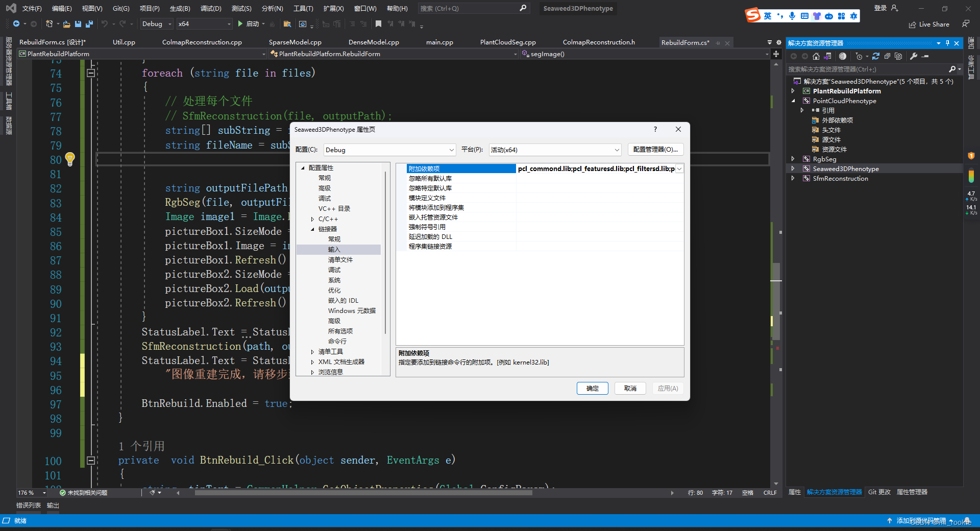The height and width of the screenshot is (531, 980).
Task: Click the 取消 button in the dialog
Action: click(x=630, y=389)
